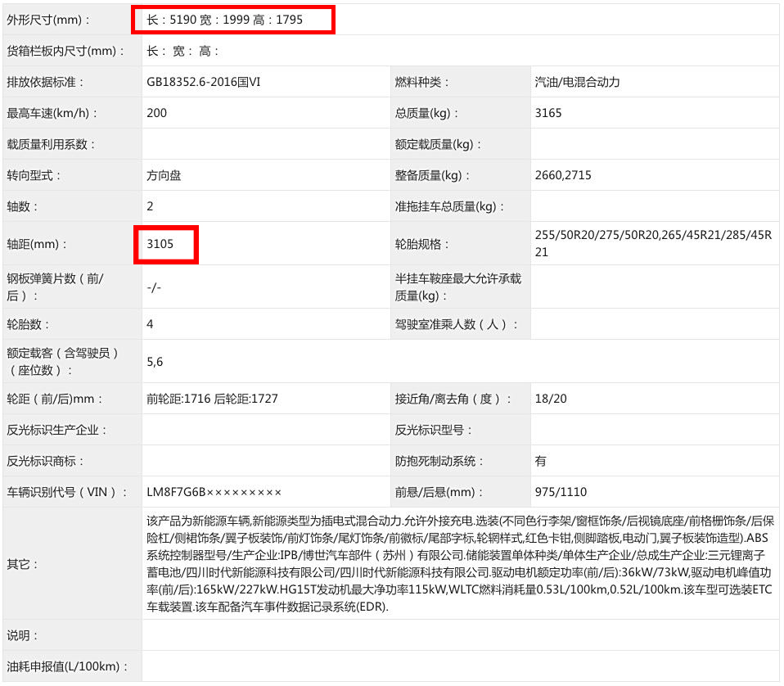This screenshot has width=784, height=686.
Task: Click the 前悬/后悬(mm) label
Action: coord(439,492)
